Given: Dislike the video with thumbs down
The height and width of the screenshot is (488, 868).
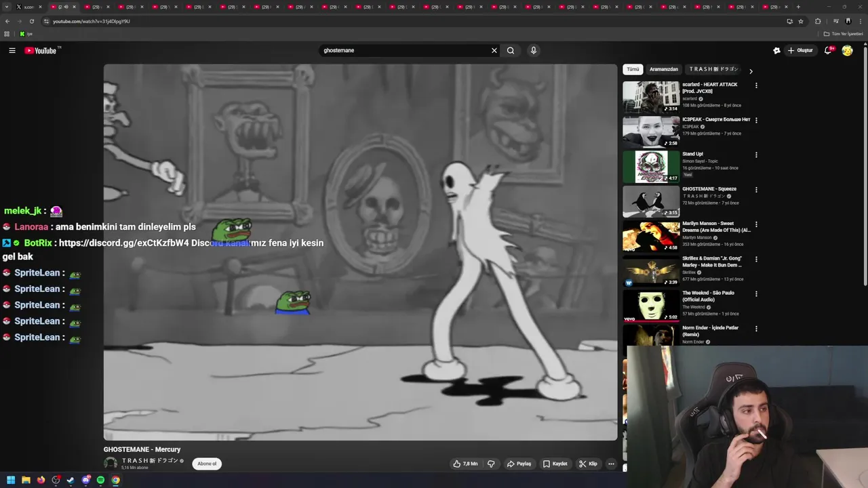Looking at the screenshot, I should coord(491,464).
